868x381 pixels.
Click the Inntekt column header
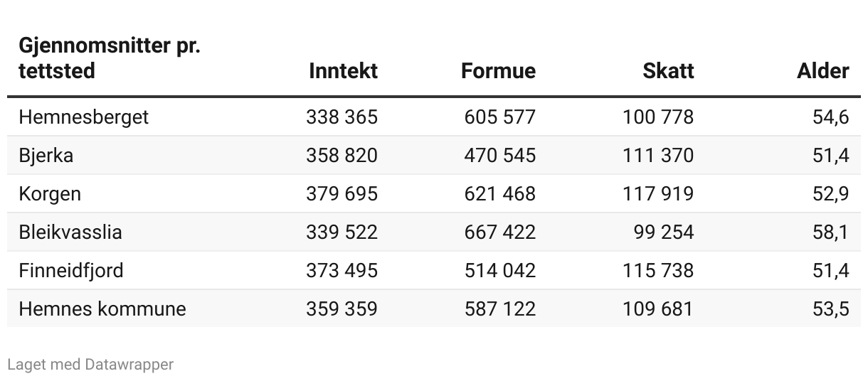click(343, 71)
